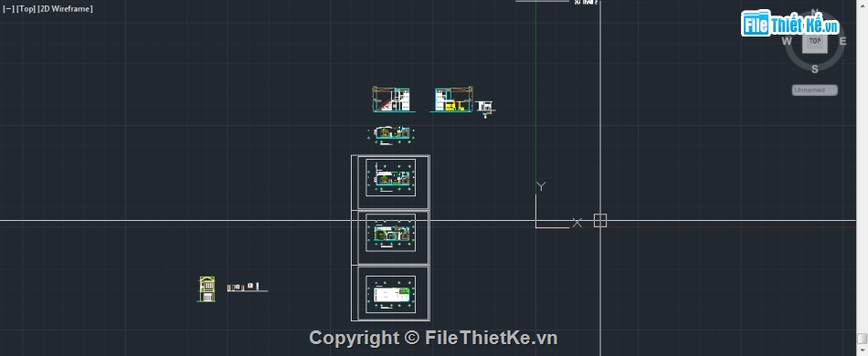
Task: Open the [-] viewport controls menu
Action: point(7,9)
